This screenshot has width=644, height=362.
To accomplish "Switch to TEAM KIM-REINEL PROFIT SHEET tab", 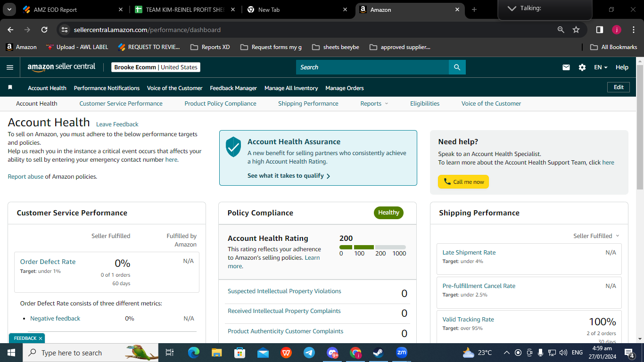I will [185, 9].
